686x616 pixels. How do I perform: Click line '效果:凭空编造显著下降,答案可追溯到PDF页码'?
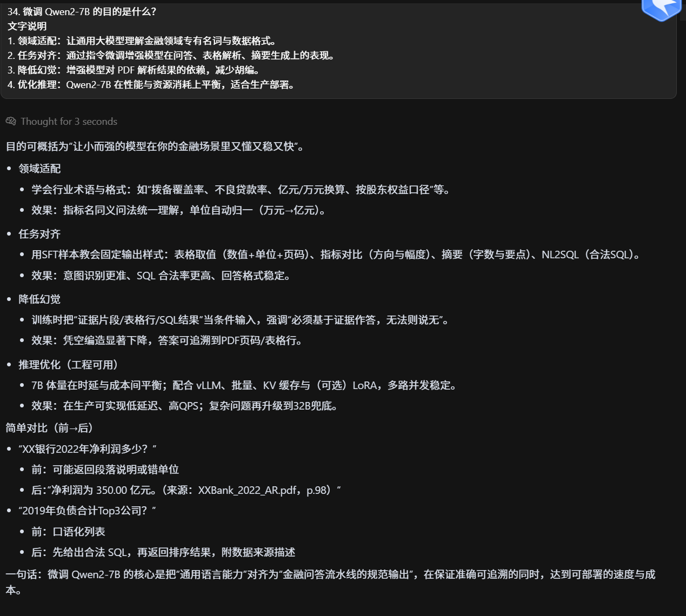[168, 340]
